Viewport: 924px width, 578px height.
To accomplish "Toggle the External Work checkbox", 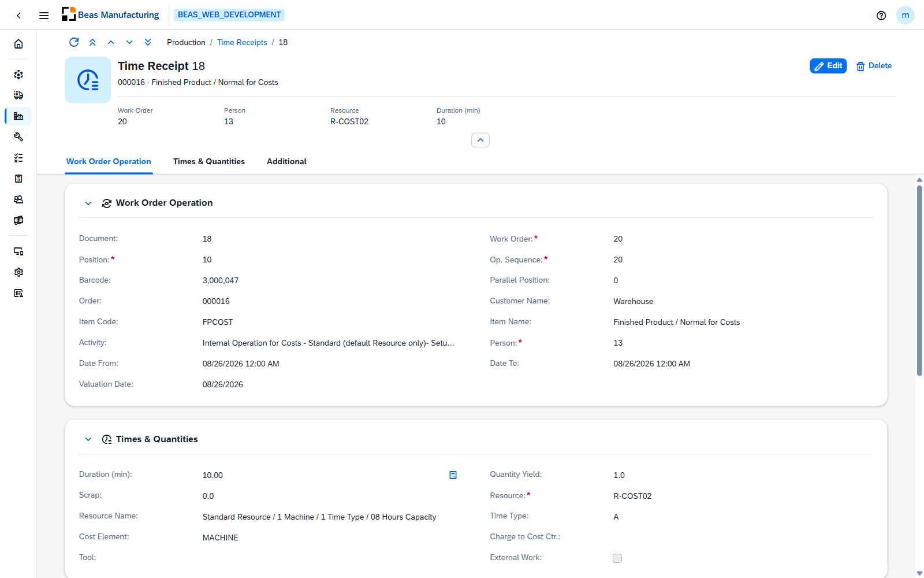I will coord(617,558).
